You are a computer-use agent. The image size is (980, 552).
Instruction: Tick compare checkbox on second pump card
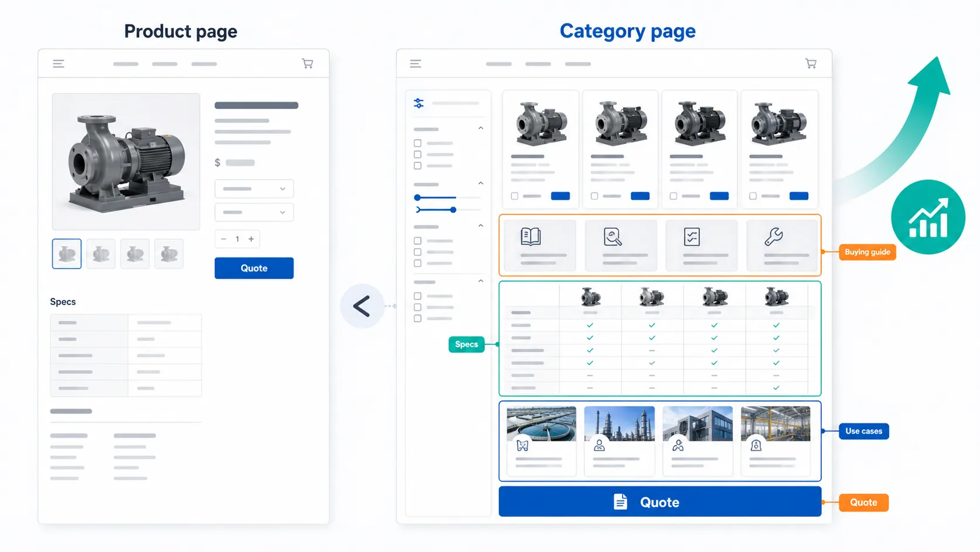(x=594, y=196)
